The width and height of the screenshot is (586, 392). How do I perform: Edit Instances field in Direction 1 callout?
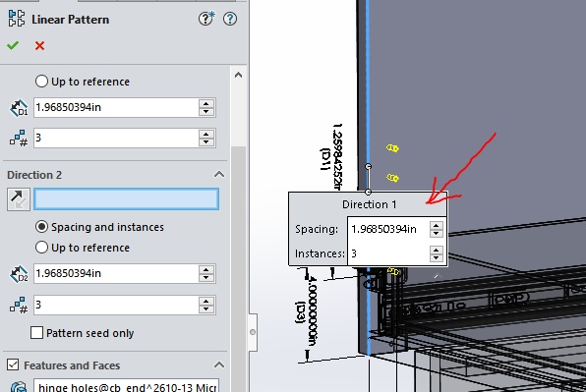pos(388,253)
